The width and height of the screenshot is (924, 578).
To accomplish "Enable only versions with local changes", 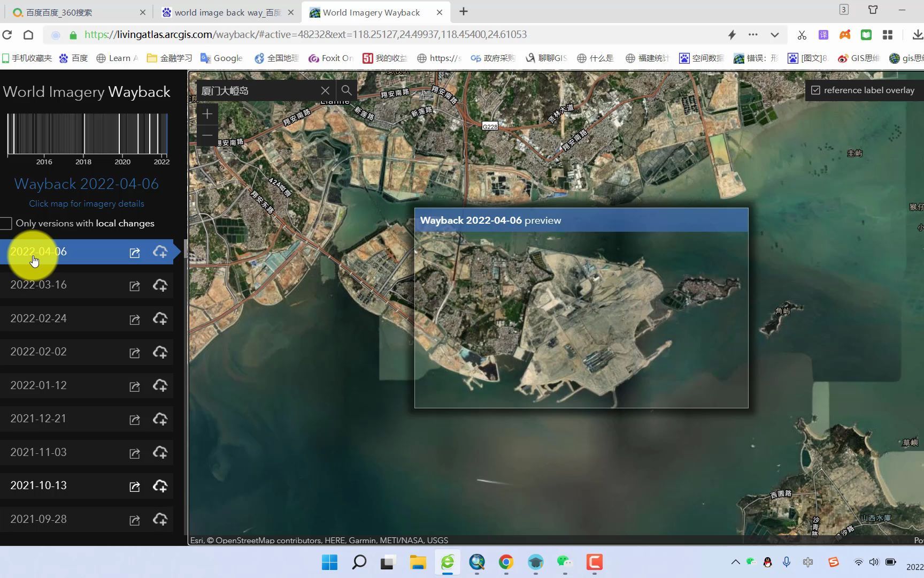I will click(x=6, y=223).
